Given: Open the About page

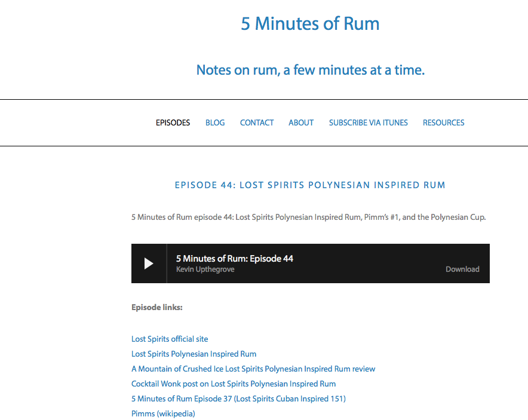Looking at the screenshot, I should (x=301, y=122).
